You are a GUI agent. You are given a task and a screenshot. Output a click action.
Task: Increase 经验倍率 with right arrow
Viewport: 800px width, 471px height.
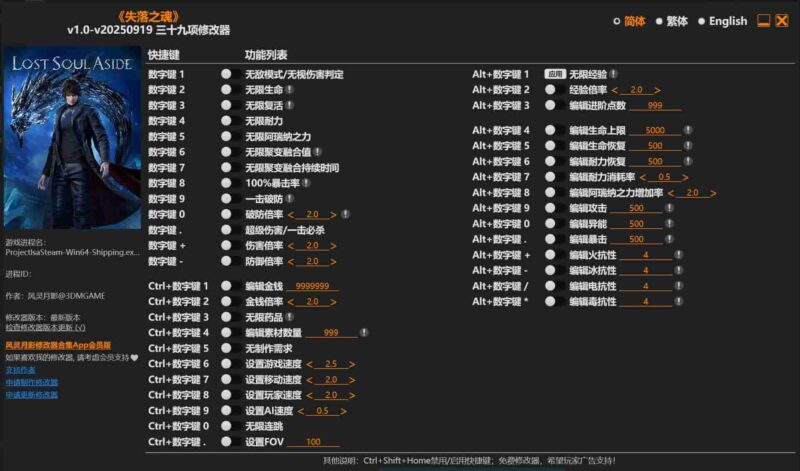click(x=657, y=90)
